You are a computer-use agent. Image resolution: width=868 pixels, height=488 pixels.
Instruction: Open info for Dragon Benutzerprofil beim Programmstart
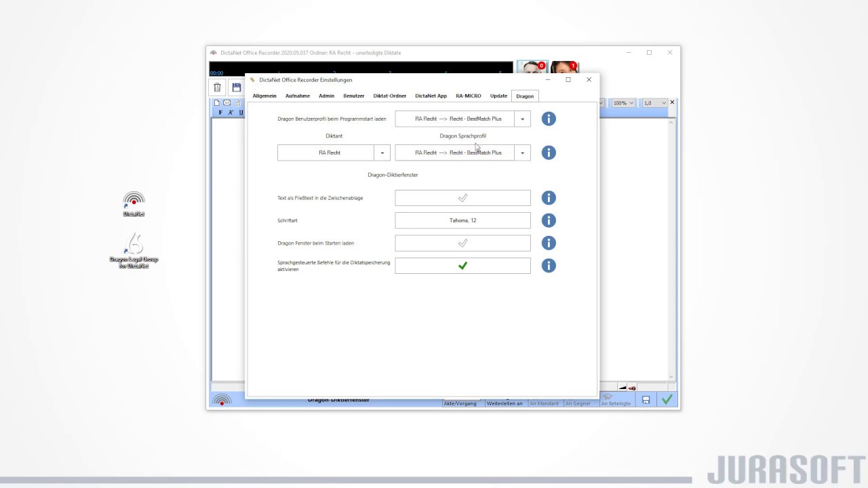tap(549, 119)
